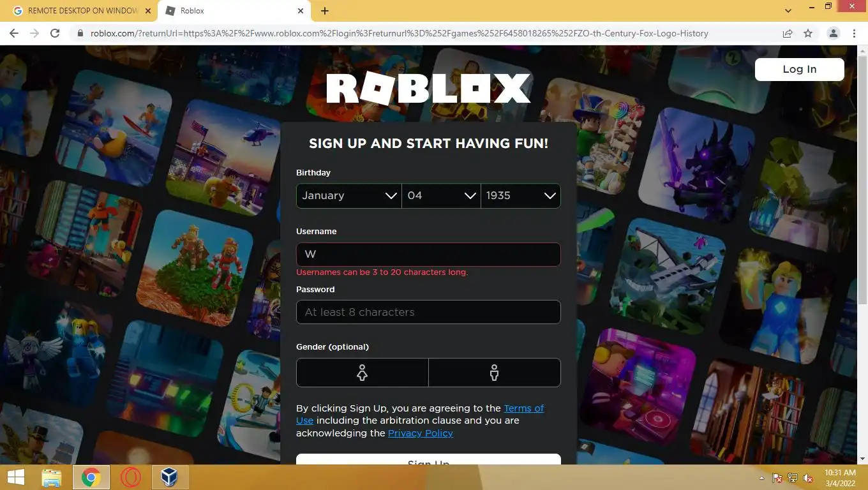
Task: Switch to Roblox tab
Action: pyautogui.click(x=234, y=11)
